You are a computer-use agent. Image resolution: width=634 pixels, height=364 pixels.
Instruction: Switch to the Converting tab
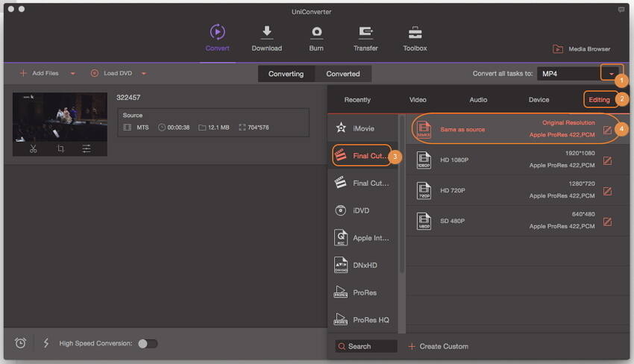click(286, 74)
